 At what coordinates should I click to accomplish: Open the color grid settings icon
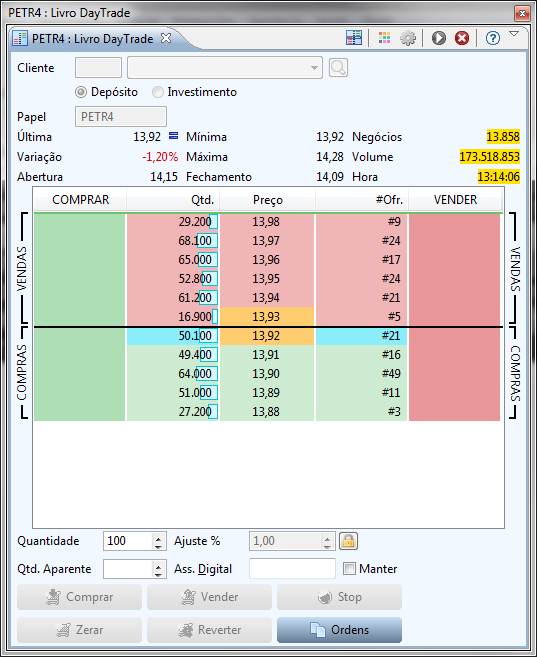(384, 38)
